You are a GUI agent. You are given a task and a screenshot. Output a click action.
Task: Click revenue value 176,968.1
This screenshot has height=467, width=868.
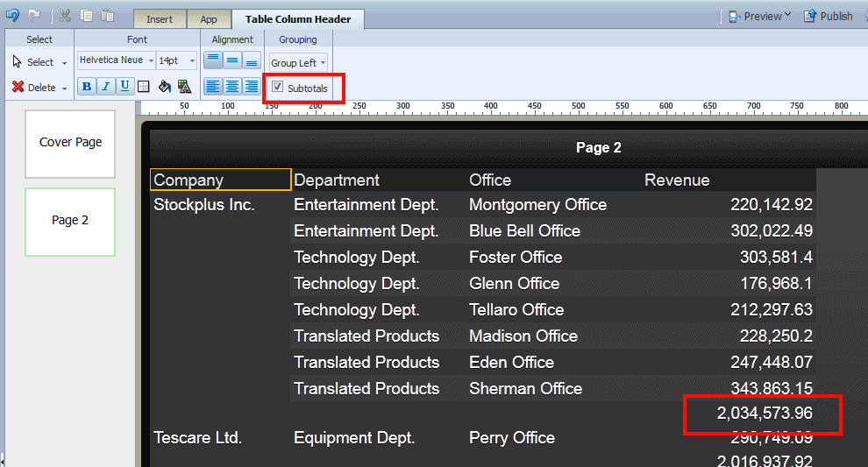tap(776, 283)
